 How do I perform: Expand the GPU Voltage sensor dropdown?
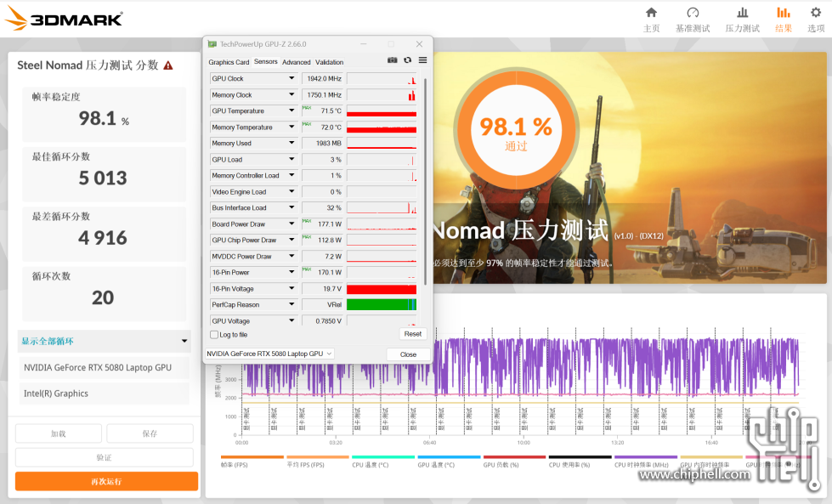(x=291, y=320)
